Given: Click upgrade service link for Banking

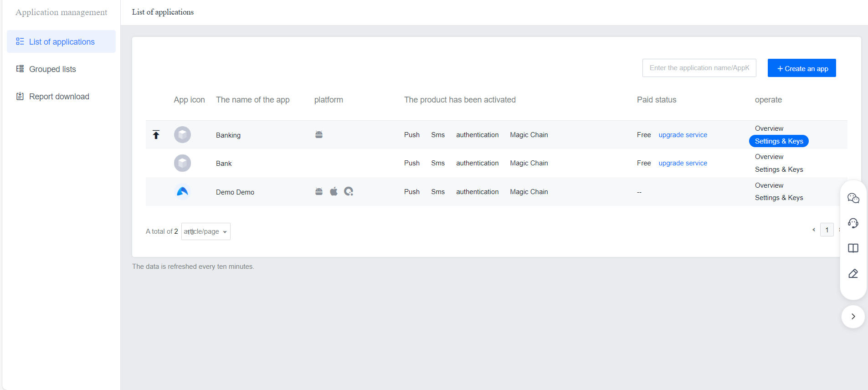Looking at the screenshot, I should click(x=683, y=135).
